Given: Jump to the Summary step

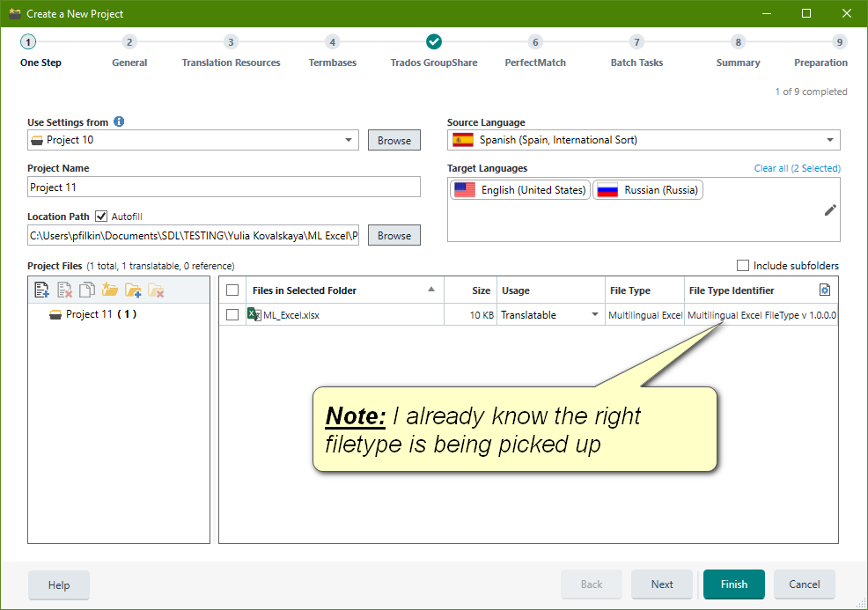Looking at the screenshot, I should click(x=738, y=51).
